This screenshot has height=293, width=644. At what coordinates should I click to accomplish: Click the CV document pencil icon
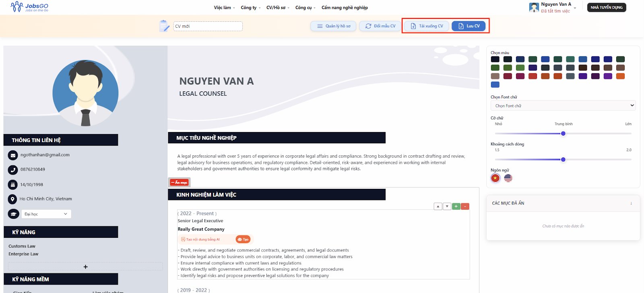pyautogui.click(x=164, y=26)
